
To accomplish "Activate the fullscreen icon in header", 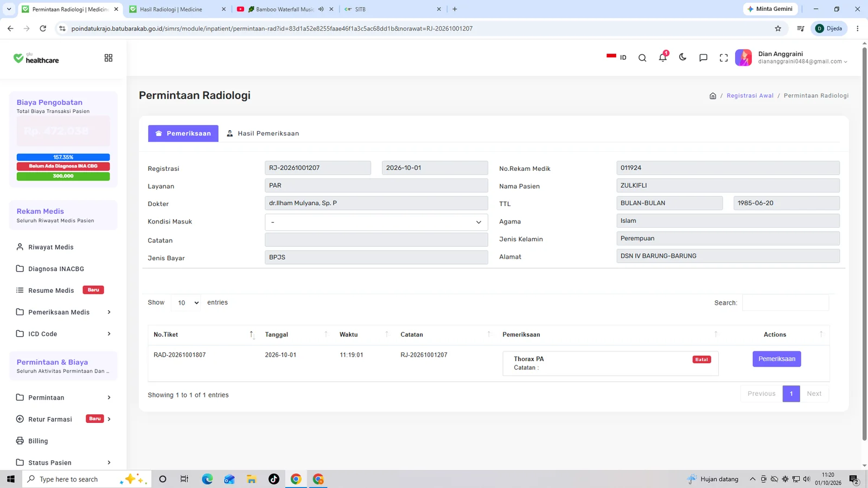I will pyautogui.click(x=724, y=58).
